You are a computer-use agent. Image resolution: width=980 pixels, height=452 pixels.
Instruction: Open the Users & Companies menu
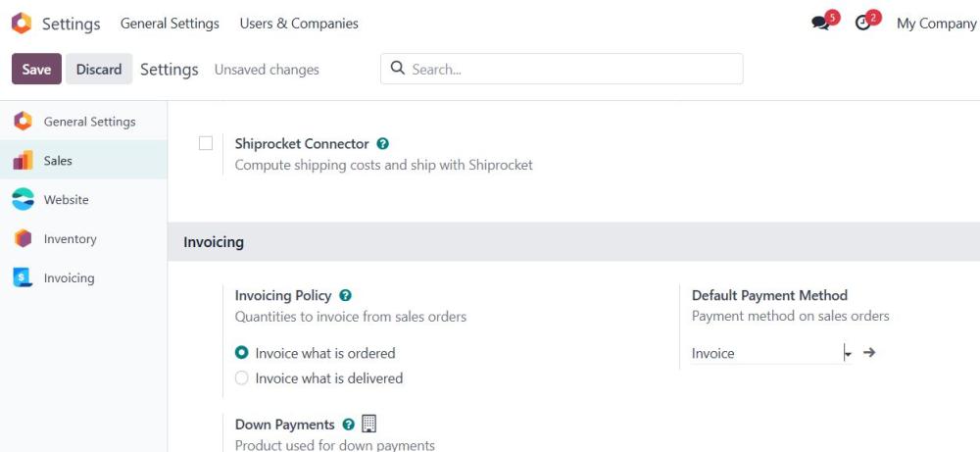coord(299,24)
